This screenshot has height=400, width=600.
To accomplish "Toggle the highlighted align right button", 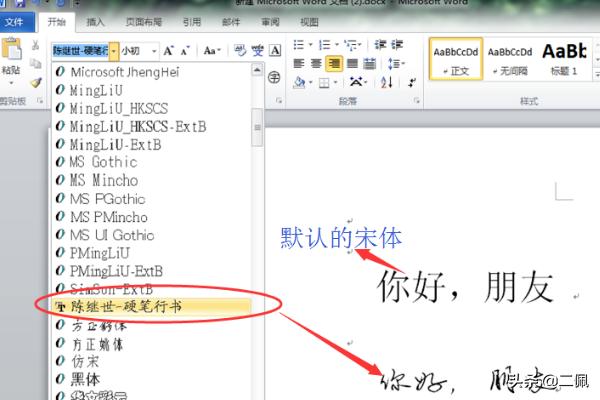I will tap(335, 64).
